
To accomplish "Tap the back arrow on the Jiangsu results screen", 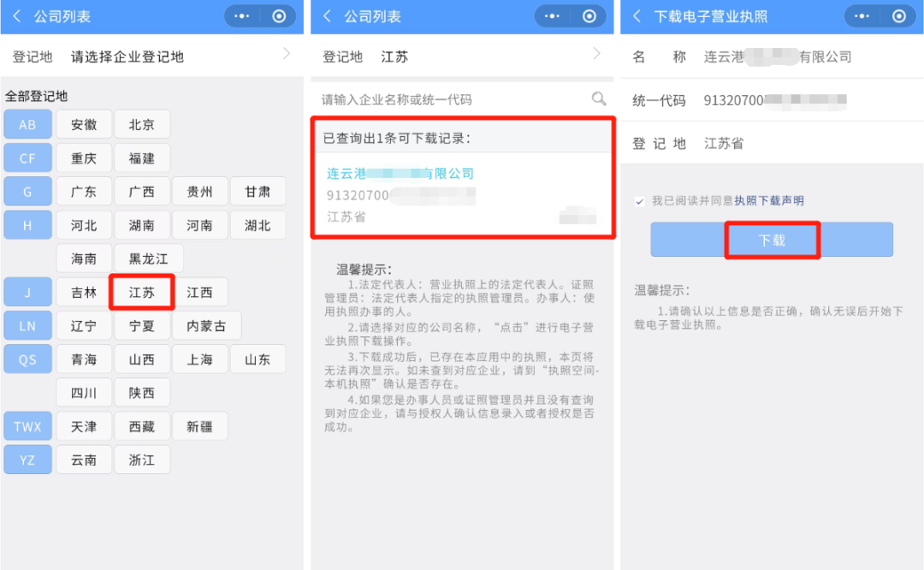I will (328, 16).
